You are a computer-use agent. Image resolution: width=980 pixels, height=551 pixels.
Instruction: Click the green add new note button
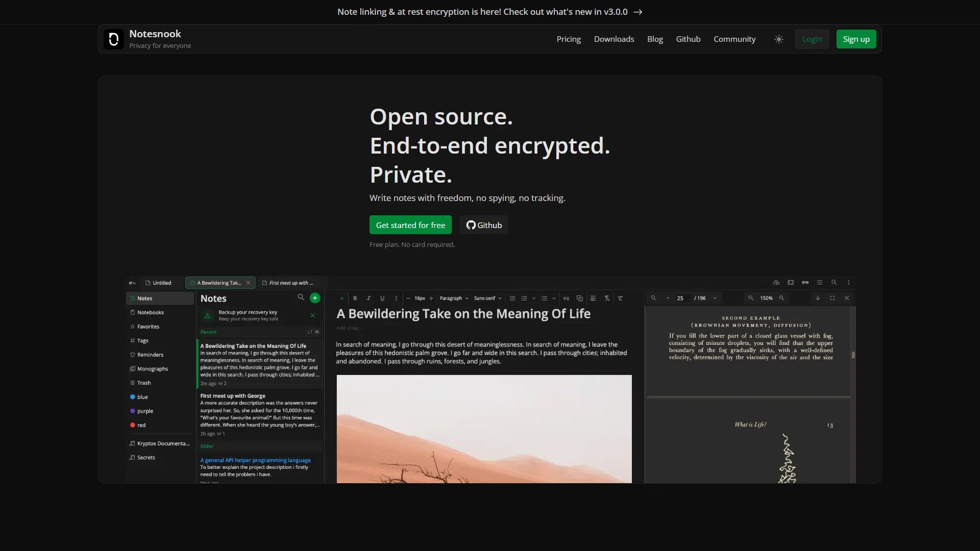point(315,298)
